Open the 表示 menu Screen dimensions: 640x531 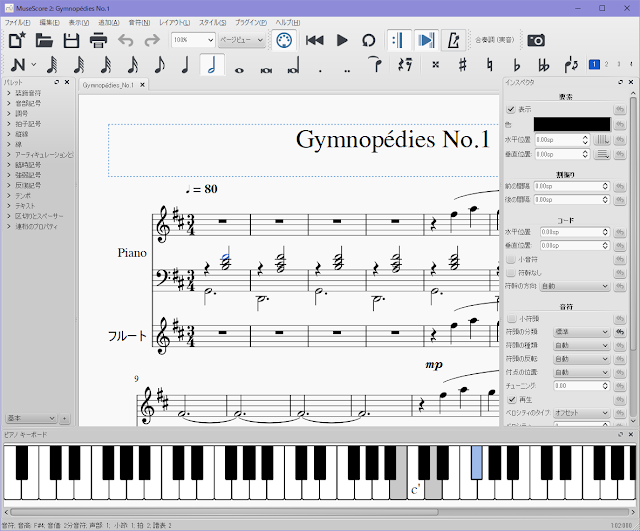78,22
